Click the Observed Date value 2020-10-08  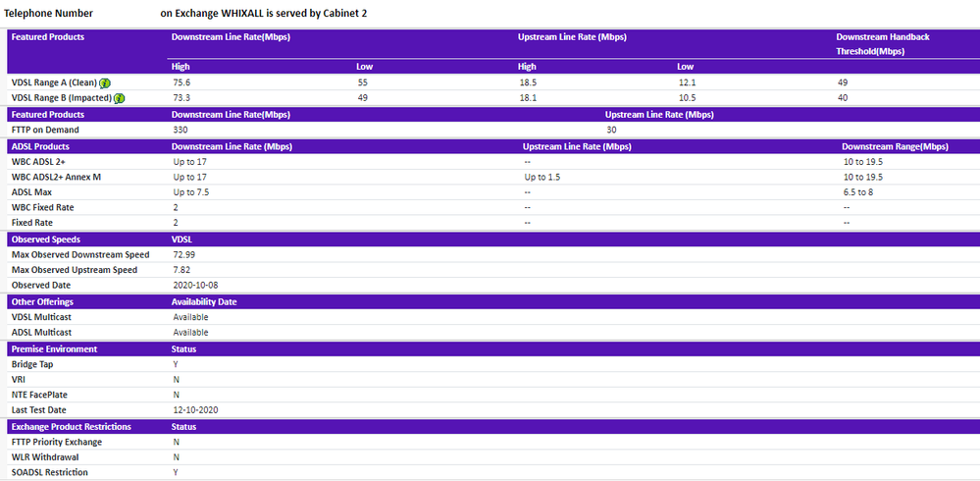(194, 285)
